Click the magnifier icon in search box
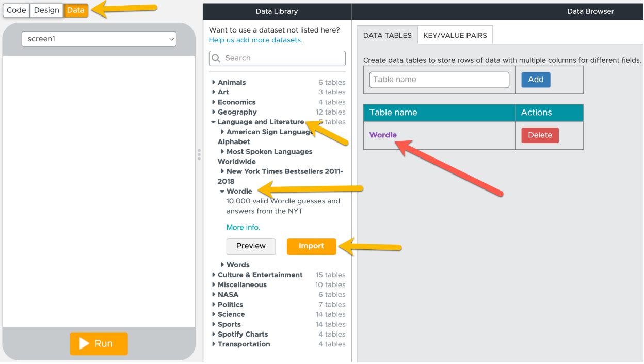This screenshot has height=364, width=644. point(216,58)
